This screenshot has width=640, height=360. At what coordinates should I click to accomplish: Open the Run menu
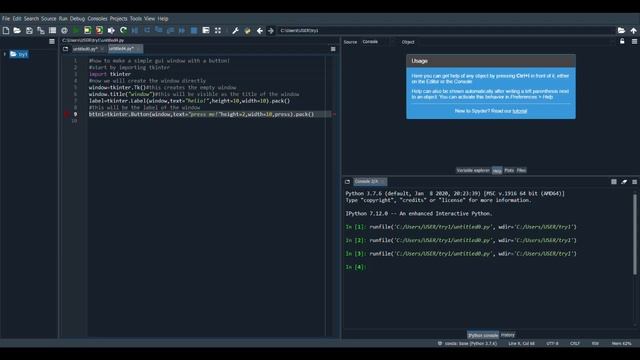[x=63, y=19]
